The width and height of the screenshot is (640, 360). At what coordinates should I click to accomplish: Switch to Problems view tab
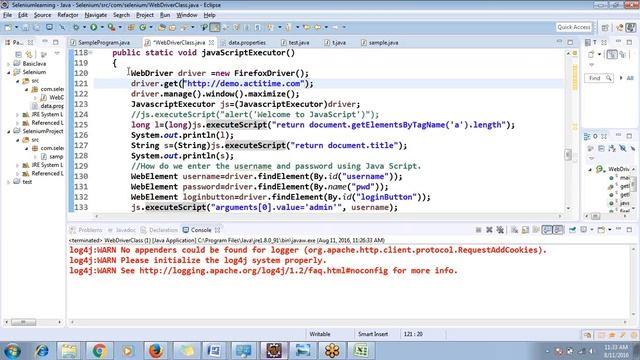86,230
